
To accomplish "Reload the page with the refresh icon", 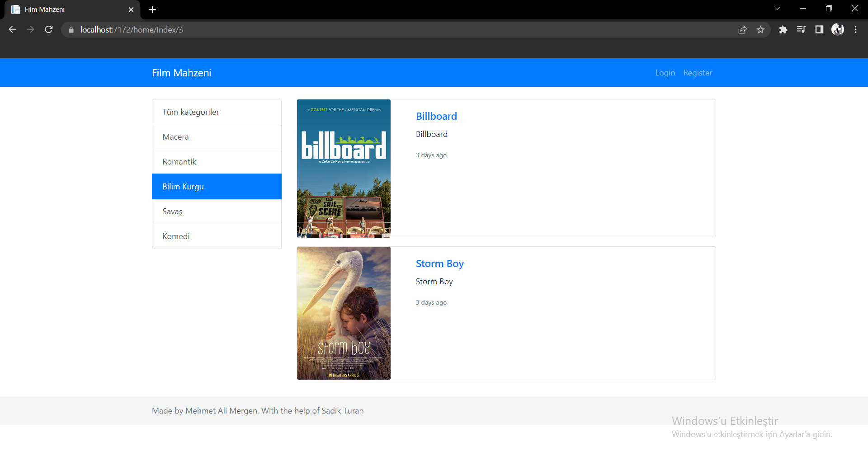I will pos(49,29).
